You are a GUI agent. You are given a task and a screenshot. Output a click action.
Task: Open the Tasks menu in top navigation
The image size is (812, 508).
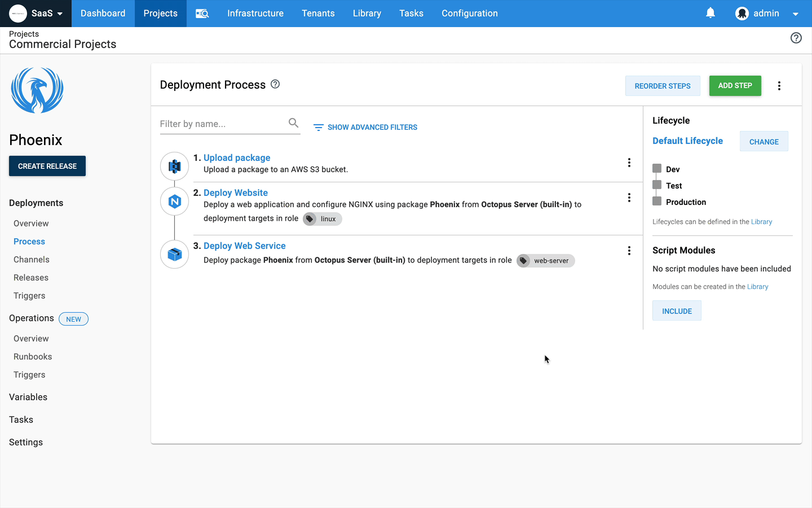pyautogui.click(x=411, y=14)
